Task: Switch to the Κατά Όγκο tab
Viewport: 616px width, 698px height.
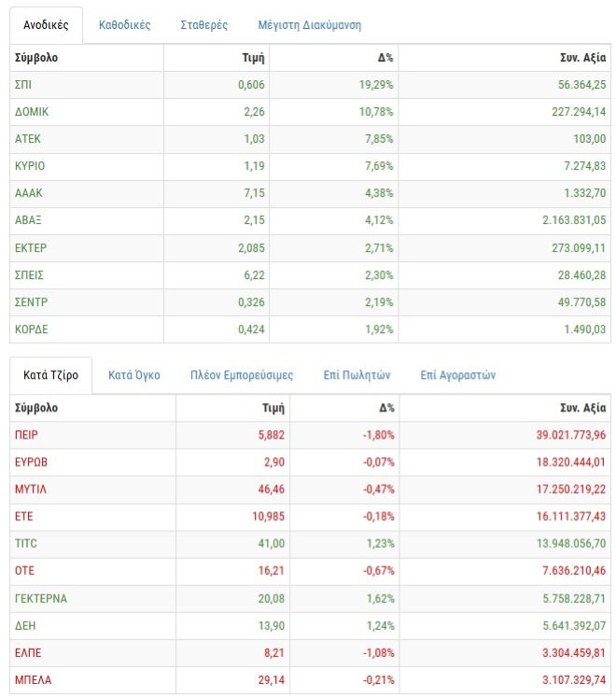Action: 134,375
